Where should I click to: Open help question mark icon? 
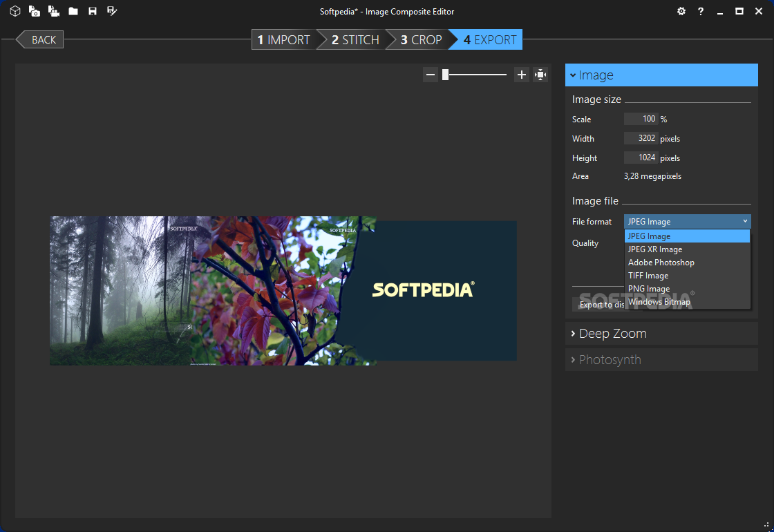click(701, 11)
